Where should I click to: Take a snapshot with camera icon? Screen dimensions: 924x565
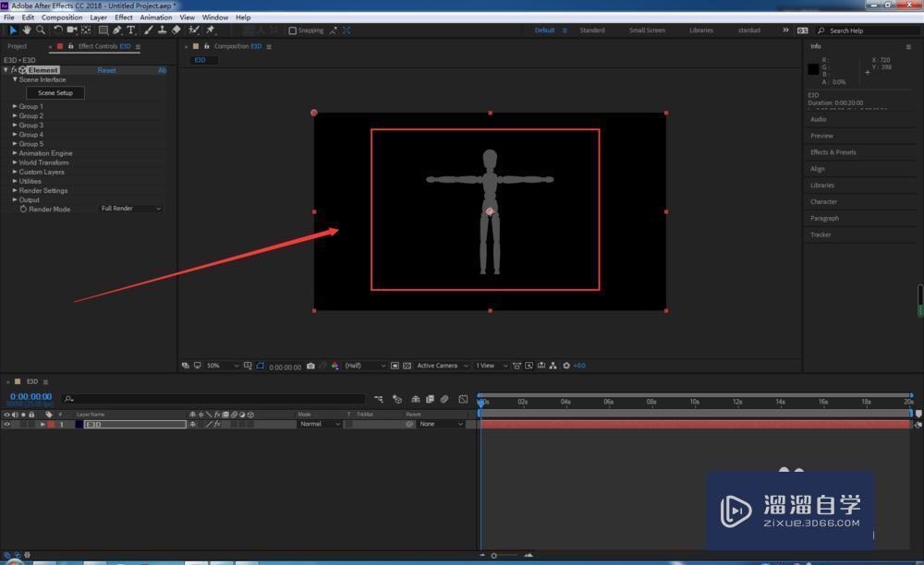click(x=310, y=366)
